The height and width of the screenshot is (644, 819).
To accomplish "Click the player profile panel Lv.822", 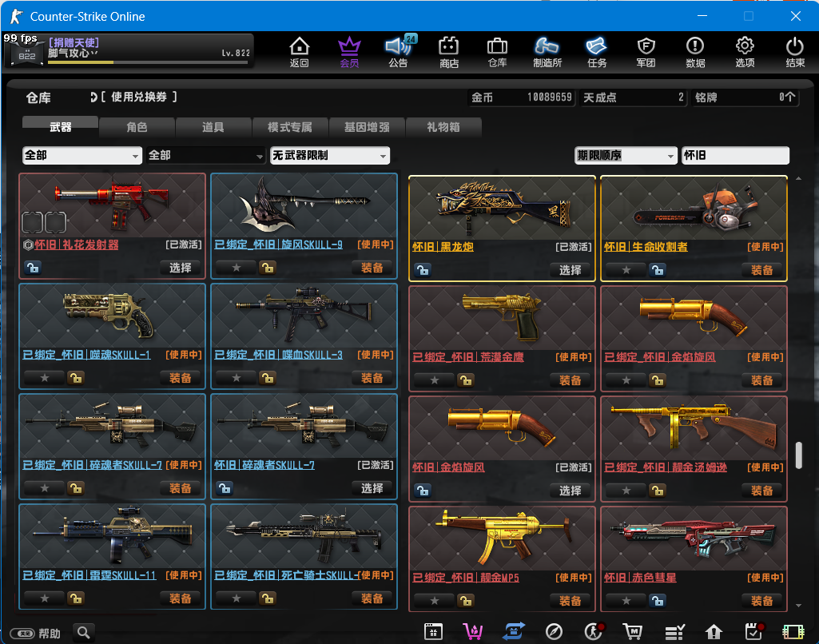I will (x=129, y=50).
